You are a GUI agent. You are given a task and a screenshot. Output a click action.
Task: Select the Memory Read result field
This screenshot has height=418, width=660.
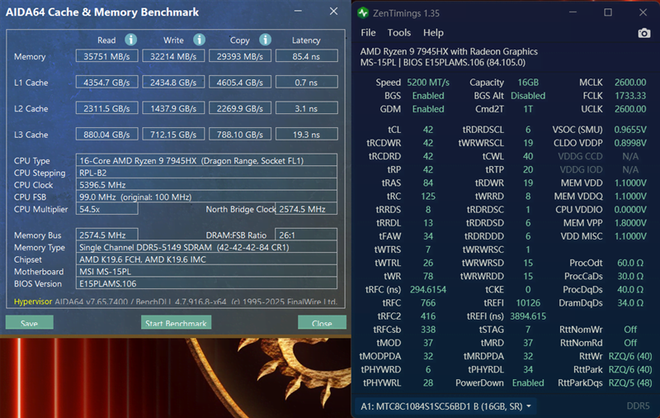[x=106, y=57]
